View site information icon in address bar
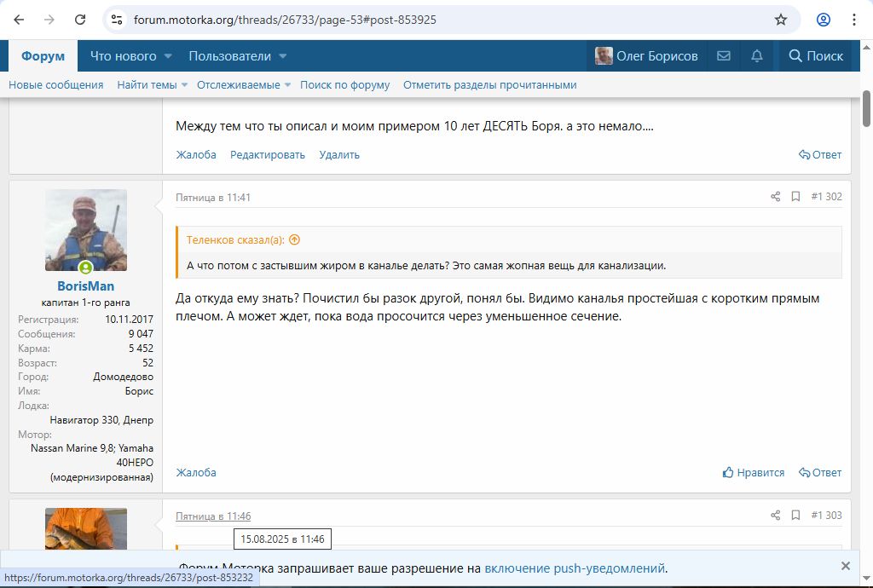This screenshot has height=588, width=873. 118,20
